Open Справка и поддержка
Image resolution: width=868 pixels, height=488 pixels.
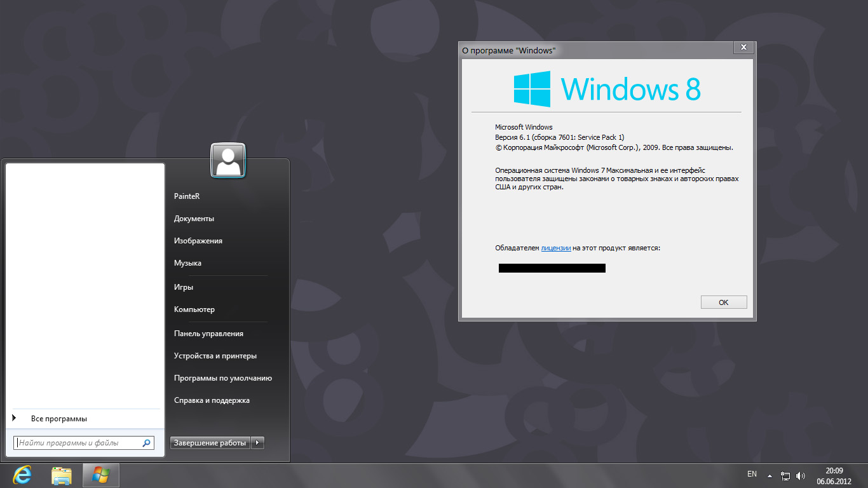tap(212, 400)
